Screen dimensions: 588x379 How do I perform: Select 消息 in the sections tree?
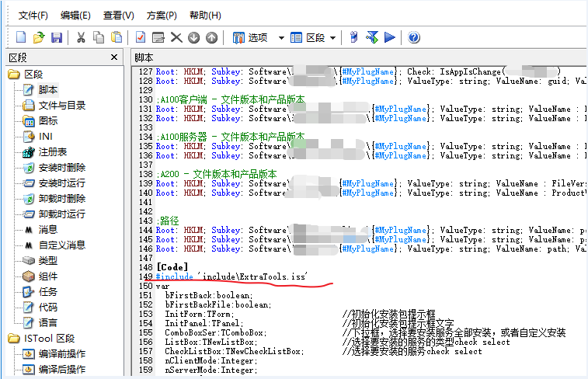pyautogui.click(x=47, y=229)
